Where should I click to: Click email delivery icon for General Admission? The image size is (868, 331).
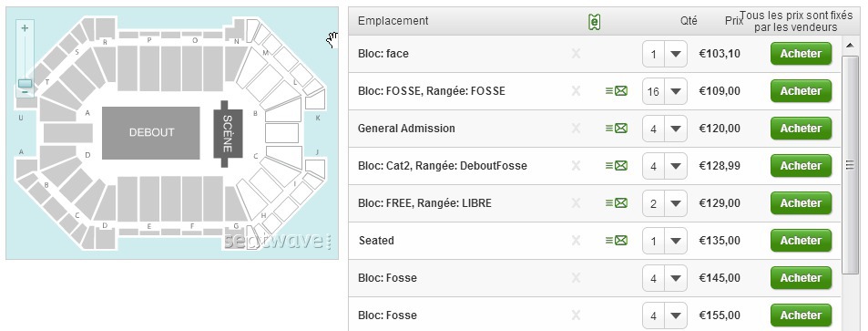tap(617, 128)
